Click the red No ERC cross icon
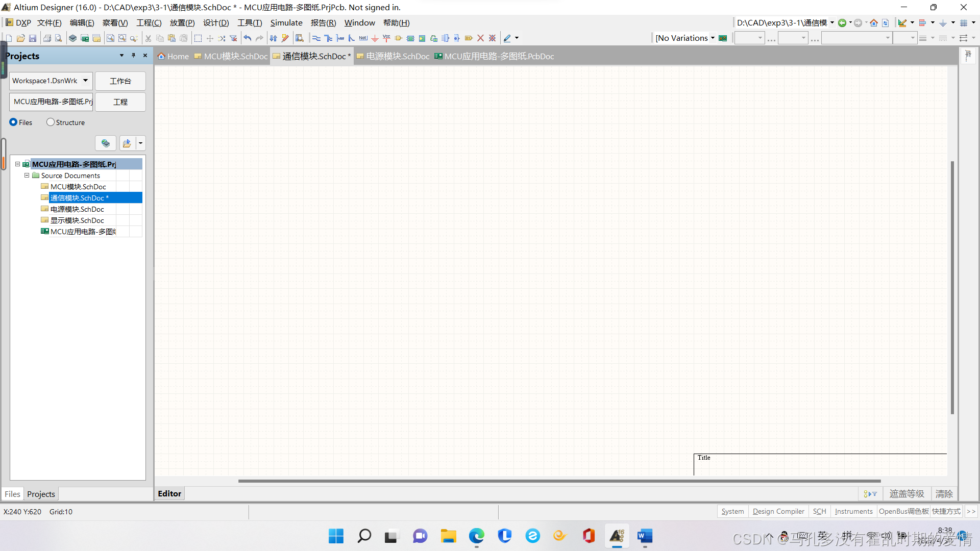980x551 pixels. [480, 38]
